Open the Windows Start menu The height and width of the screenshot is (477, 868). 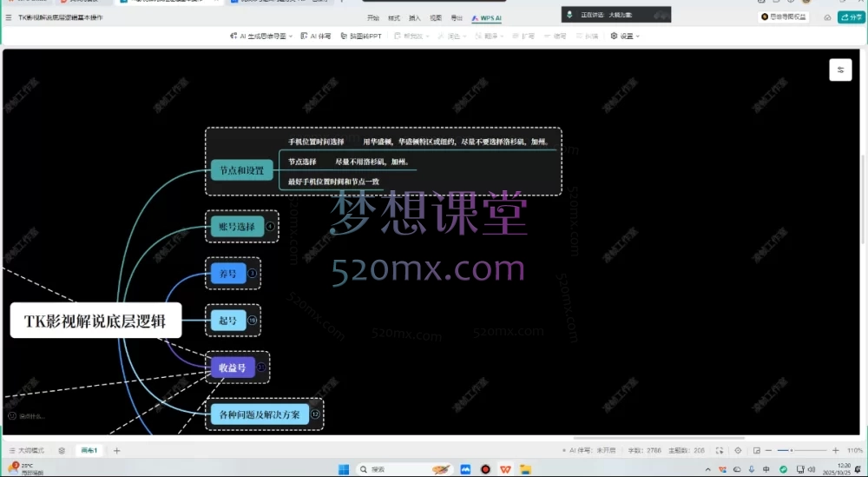pyautogui.click(x=344, y=469)
